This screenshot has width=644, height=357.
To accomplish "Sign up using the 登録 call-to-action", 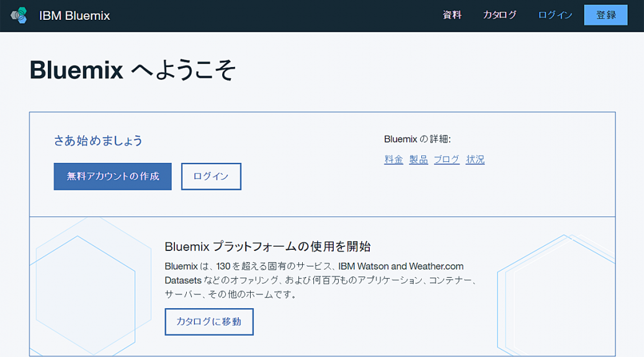I will tap(606, 15).
